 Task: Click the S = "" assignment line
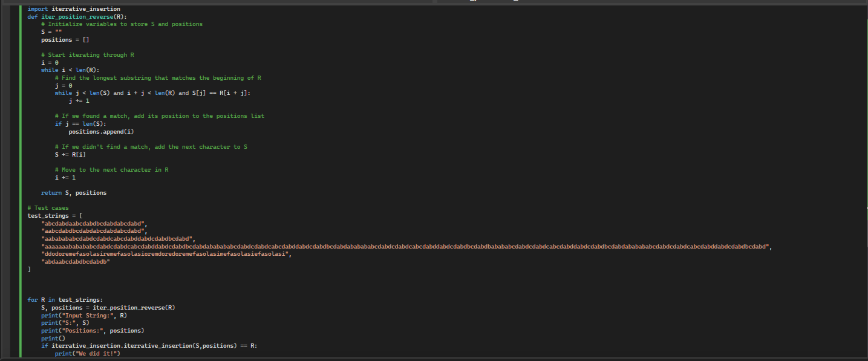point(45,31)
